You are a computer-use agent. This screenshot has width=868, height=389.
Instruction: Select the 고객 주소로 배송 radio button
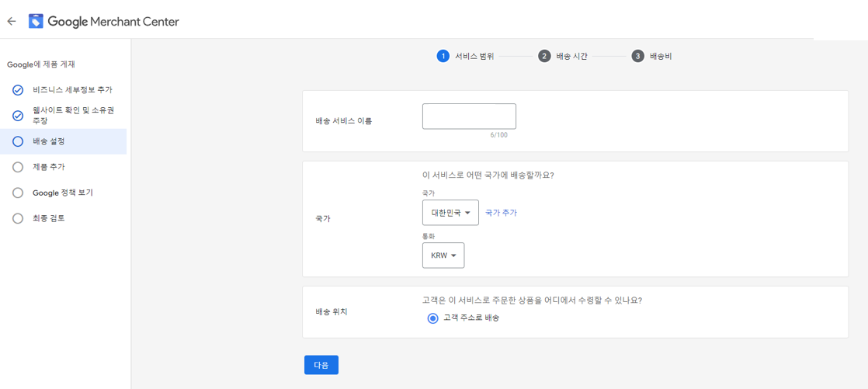click(x=433, y=318)
